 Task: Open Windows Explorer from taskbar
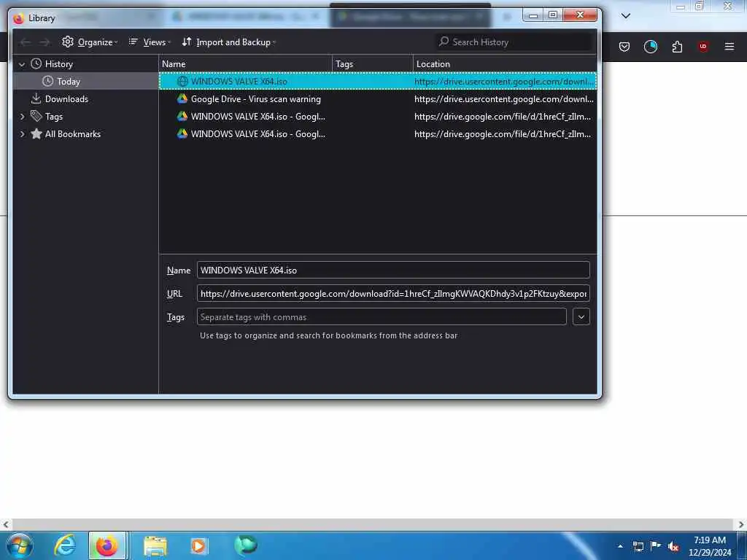coord(155,546)
